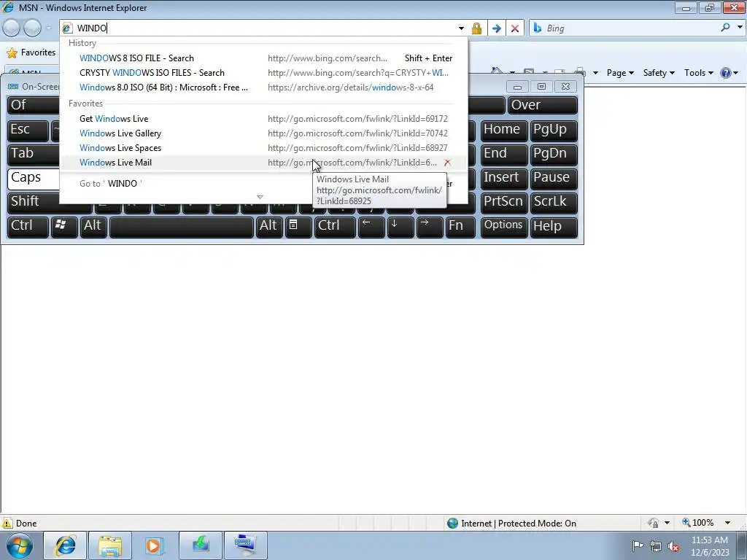Select CRYSTY WINDOWS ISO FILES history entry
Screen dimensions: 747x560
(263, 73)
